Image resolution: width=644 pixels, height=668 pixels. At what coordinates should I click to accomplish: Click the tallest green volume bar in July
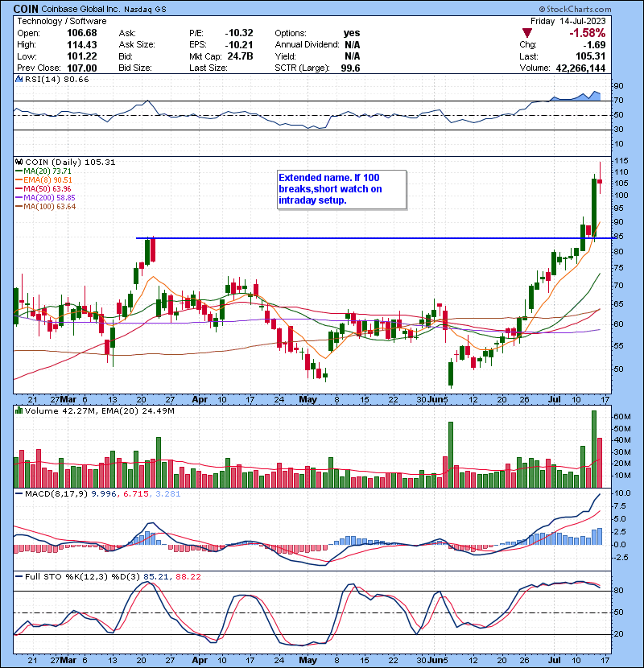tap(594, 449)
